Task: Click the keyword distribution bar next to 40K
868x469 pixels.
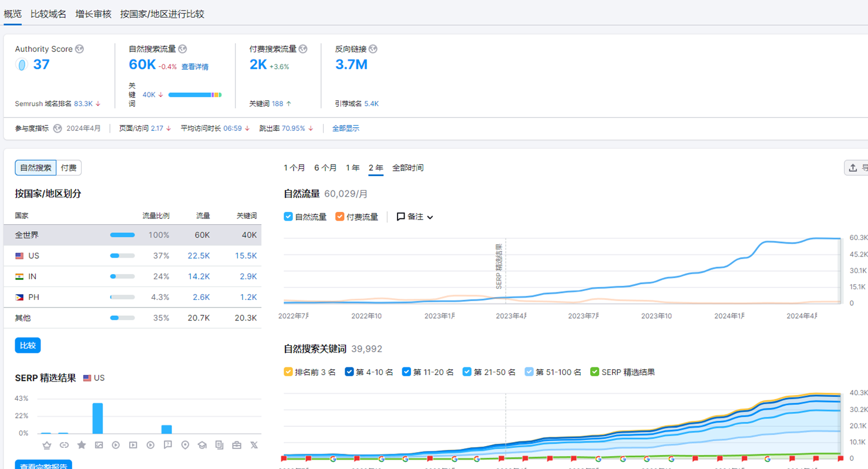Action: (194, 95)
